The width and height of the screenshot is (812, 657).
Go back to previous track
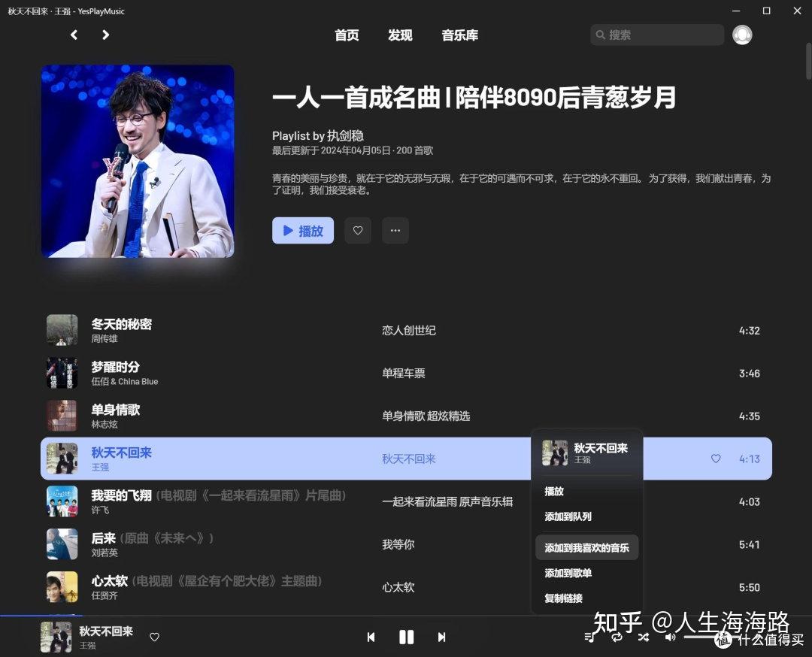click(371, 637)
